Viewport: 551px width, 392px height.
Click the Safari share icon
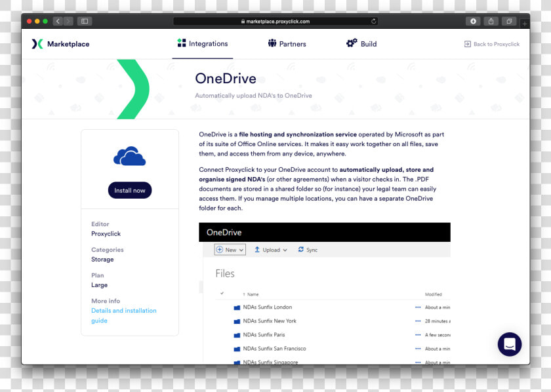pyautogui.click(x=491, y=21)
